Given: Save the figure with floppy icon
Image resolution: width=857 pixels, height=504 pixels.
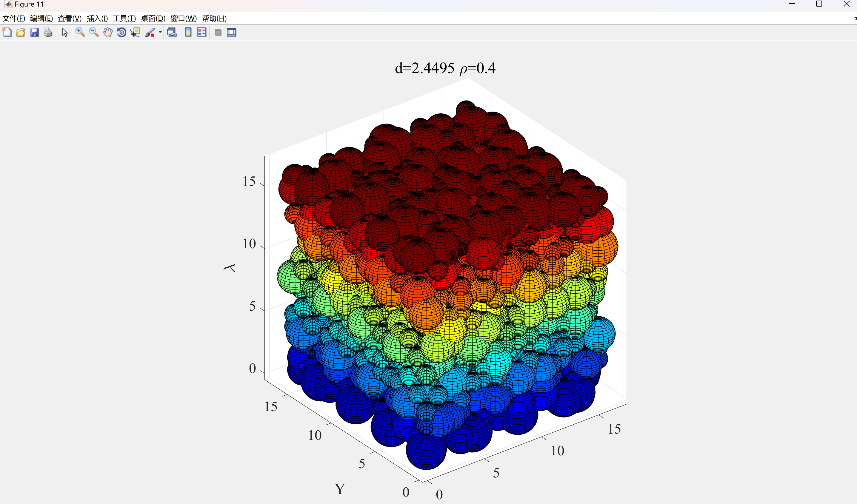Looking at the screenshot, I should [34, 33].
